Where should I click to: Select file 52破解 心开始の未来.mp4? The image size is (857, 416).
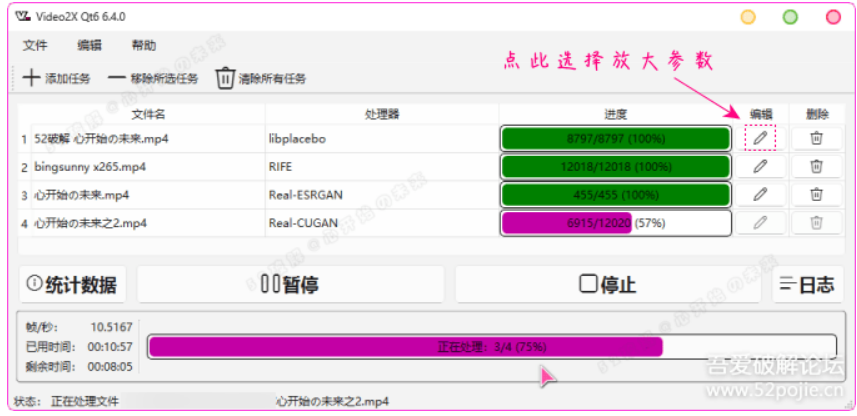[148, 139]
